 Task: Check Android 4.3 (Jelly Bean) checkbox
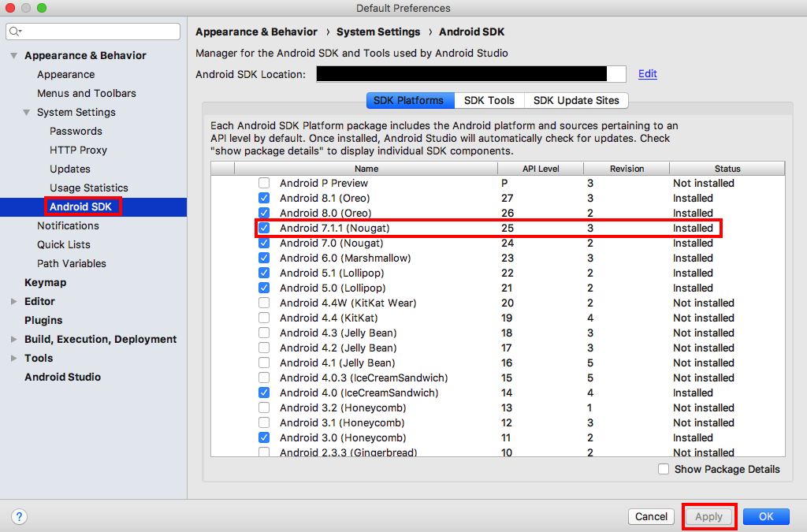click(x=264, y=333)
